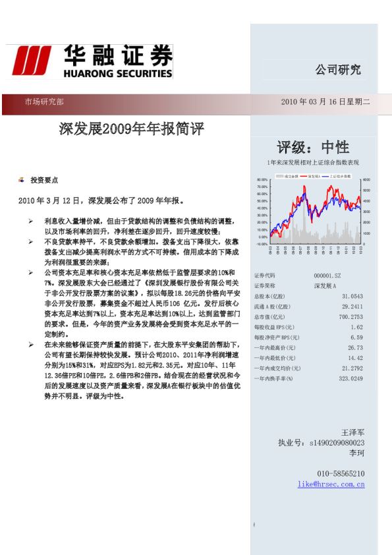Click the analyst name 李珂
Image resolution: width=392 pixels, height=555 pixels.
pyautogui.click(x=356, y=453)
